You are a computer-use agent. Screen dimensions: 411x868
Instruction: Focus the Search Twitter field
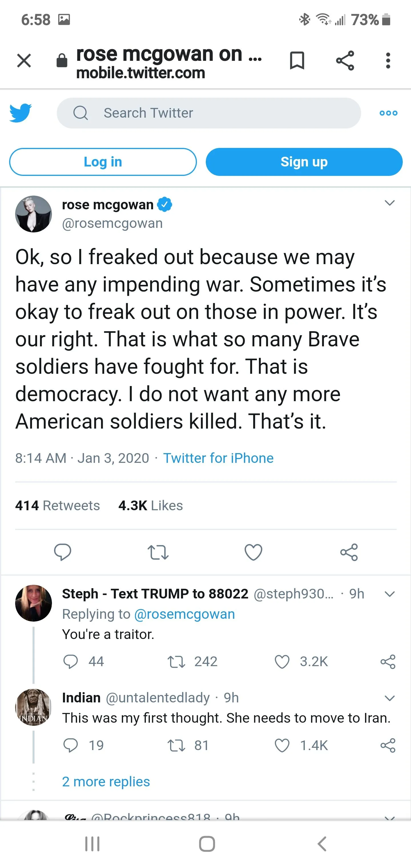click(x=209, y=113)
